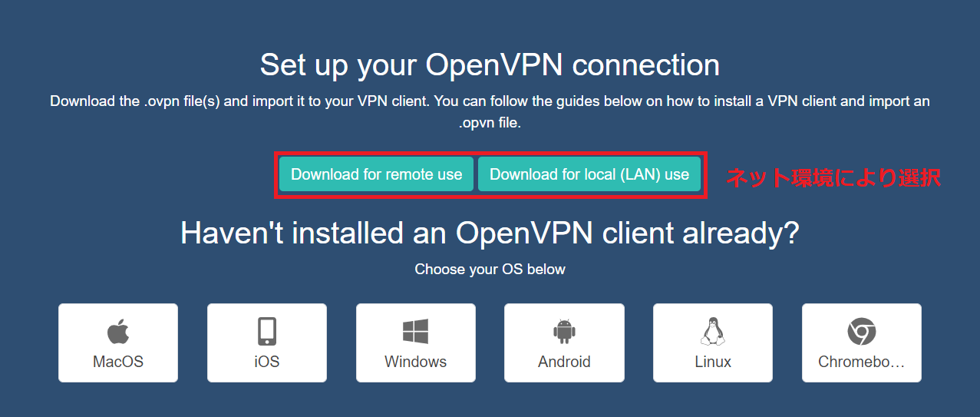Image resolution: width=980 pixels, height=417 pixels.
Task: Click the 'Haven't installed an OpenVPN client' heading
Action: tap(490, 233)
